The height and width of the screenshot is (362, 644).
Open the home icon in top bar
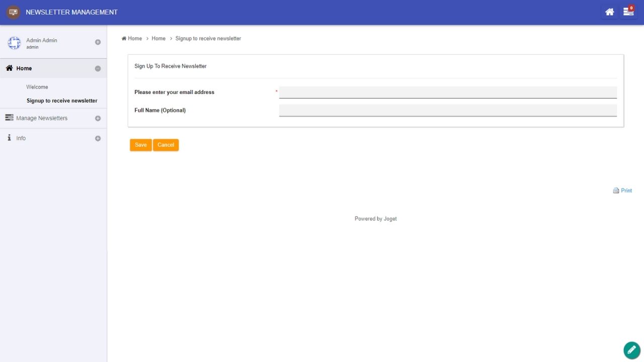[x=609, y=12]
